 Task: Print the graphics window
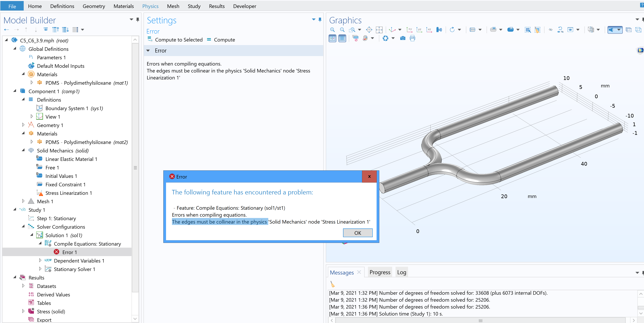[412, 38]
